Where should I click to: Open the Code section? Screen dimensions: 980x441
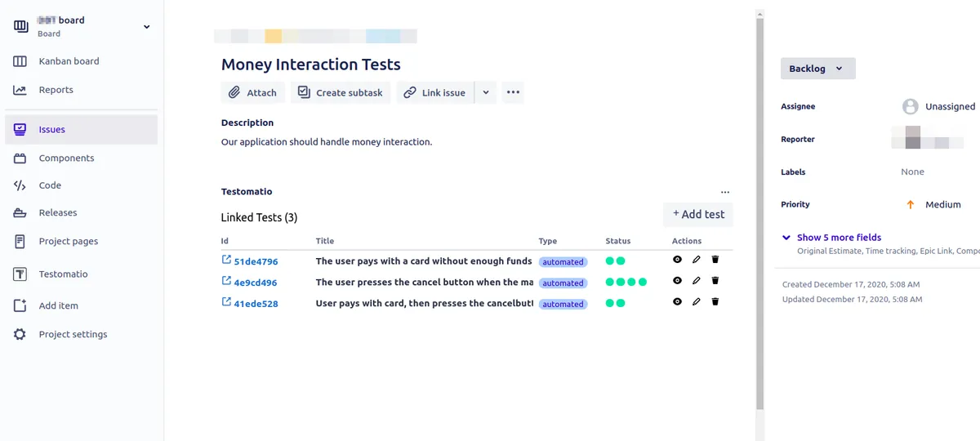pyautogui.click(x=50, y=185)
